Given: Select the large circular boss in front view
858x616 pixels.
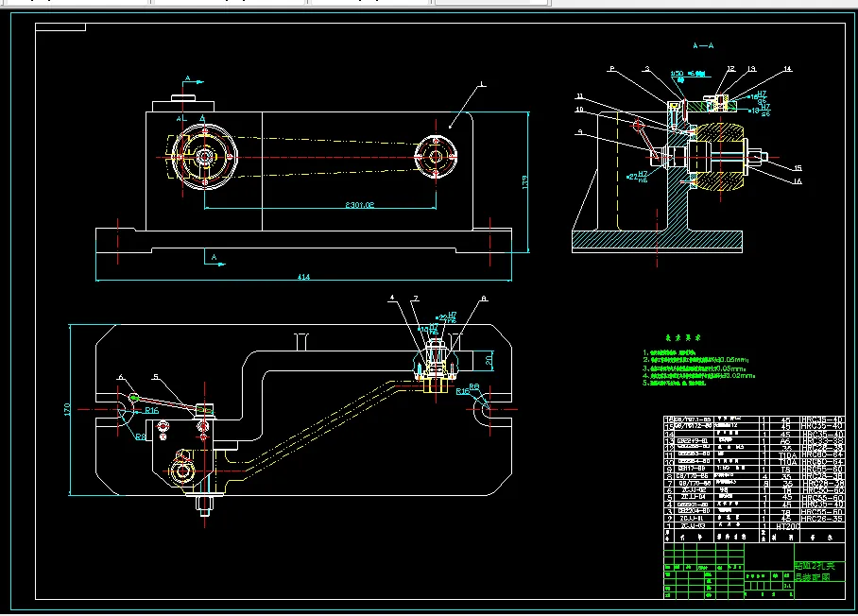Looking at the screenshot, I should pos(205,157).
